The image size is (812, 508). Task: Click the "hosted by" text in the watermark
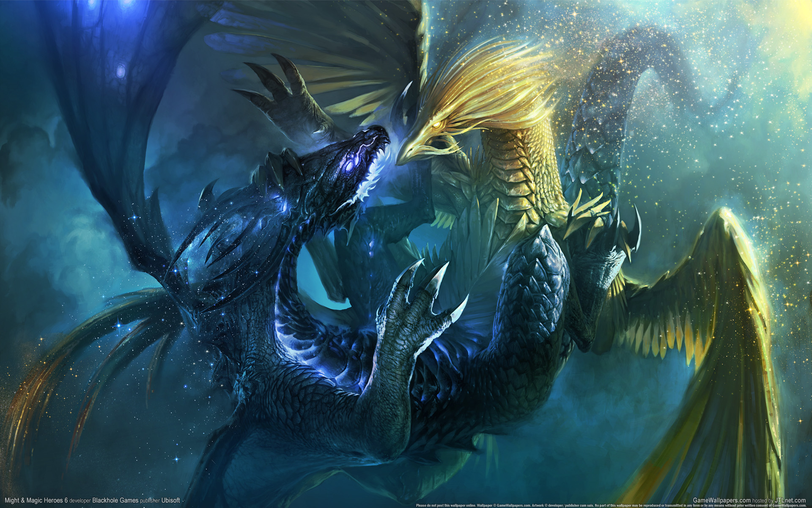763,500
